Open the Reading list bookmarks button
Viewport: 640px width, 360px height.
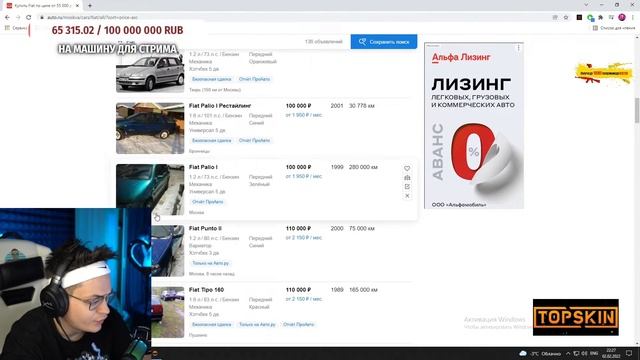pyautogui.click(x=613, y=28)
